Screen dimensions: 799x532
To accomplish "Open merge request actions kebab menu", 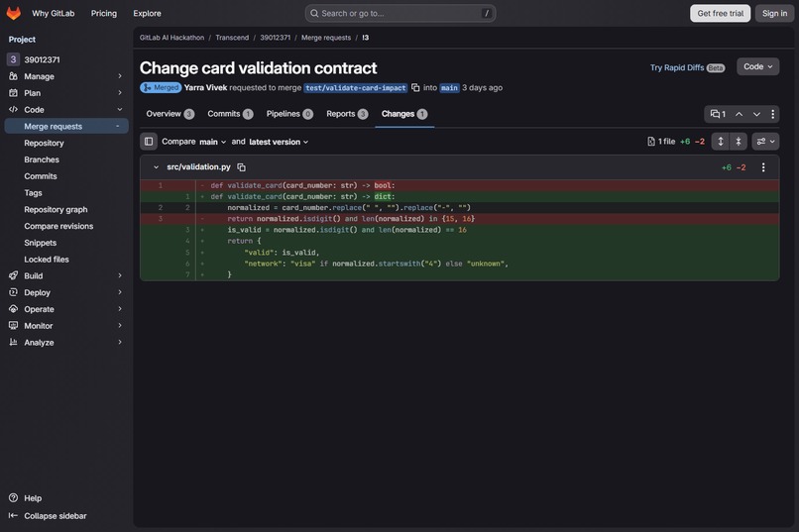I will [772, 114].
